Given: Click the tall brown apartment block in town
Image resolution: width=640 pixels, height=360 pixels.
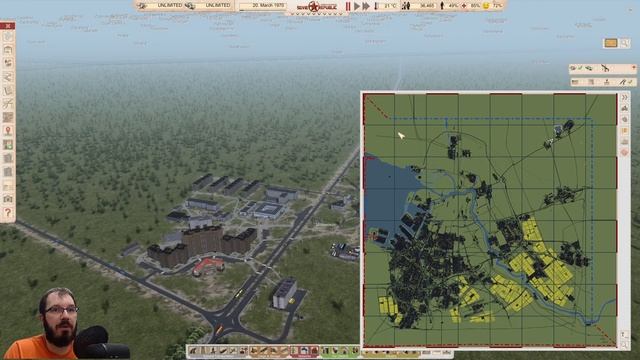Looking at the screenshot, I should pyautogui.click(x=202, y=241).
